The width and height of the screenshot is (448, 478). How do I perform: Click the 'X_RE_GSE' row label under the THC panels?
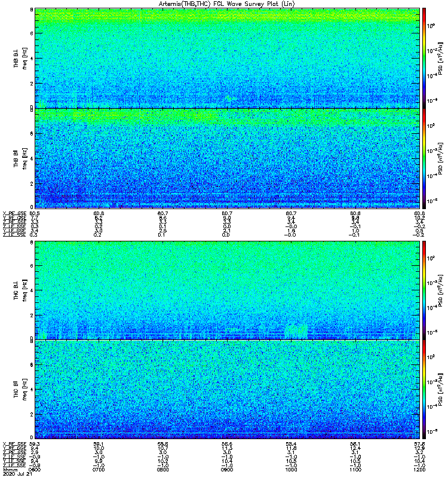click(14, 444)
